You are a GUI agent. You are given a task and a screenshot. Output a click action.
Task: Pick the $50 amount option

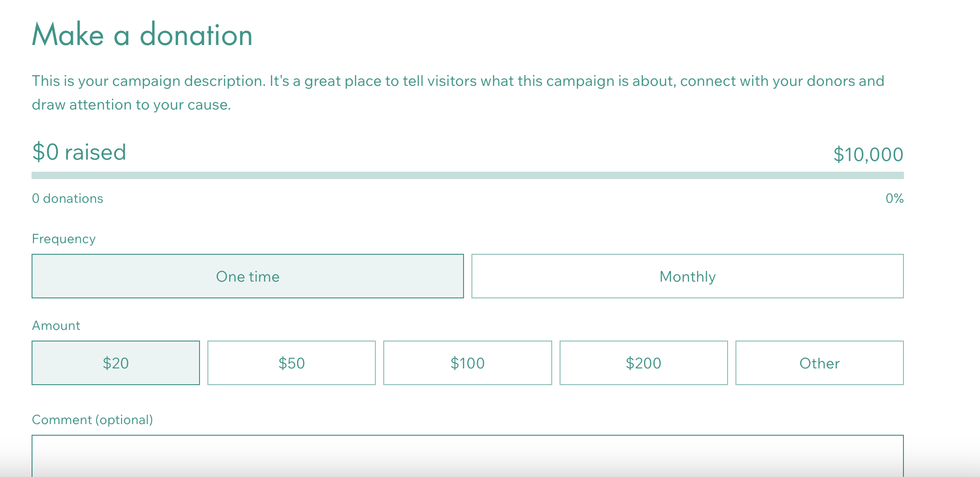291,363
